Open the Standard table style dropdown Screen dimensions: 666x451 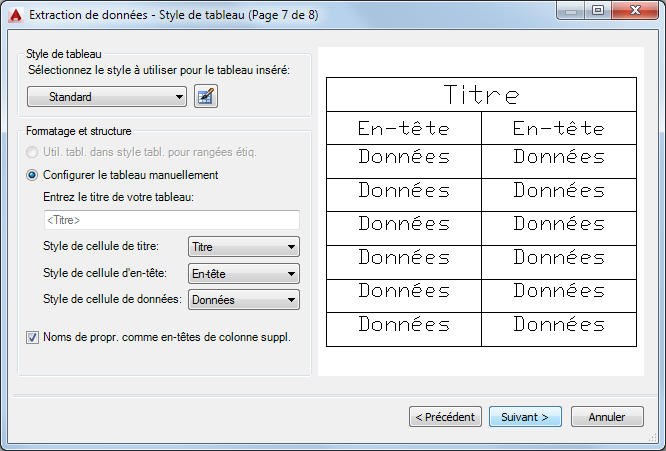(107, 97)
